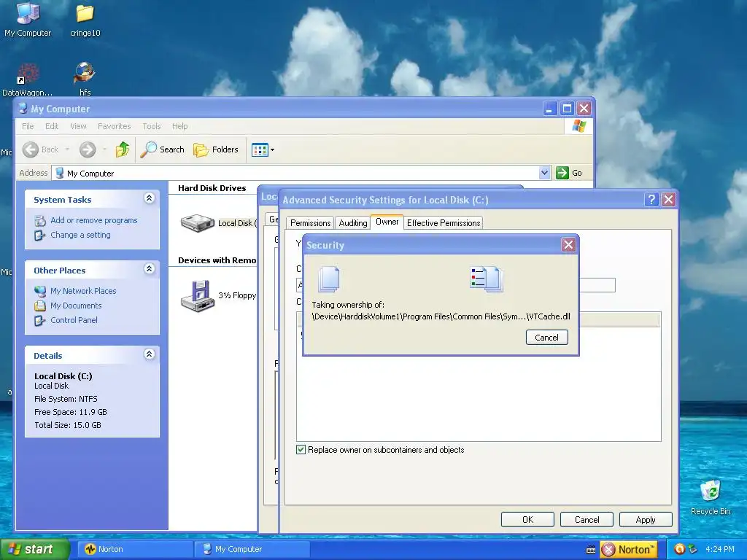747x560 pixels.
Task: Open the File menu
Action: click(x=28, y=126)
